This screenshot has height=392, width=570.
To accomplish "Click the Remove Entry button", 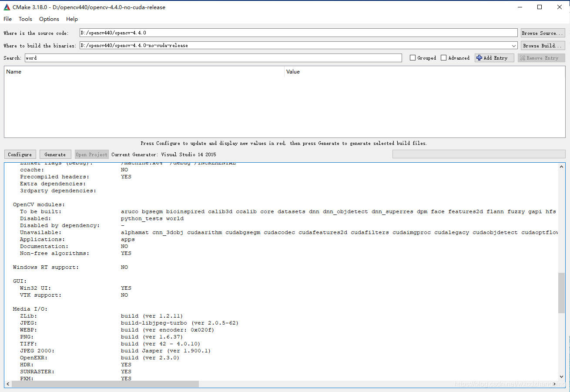I will tap(541, 58).
